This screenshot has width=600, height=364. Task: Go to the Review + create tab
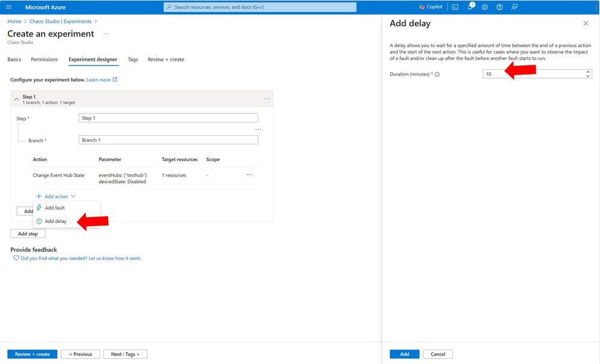point(166,59)
